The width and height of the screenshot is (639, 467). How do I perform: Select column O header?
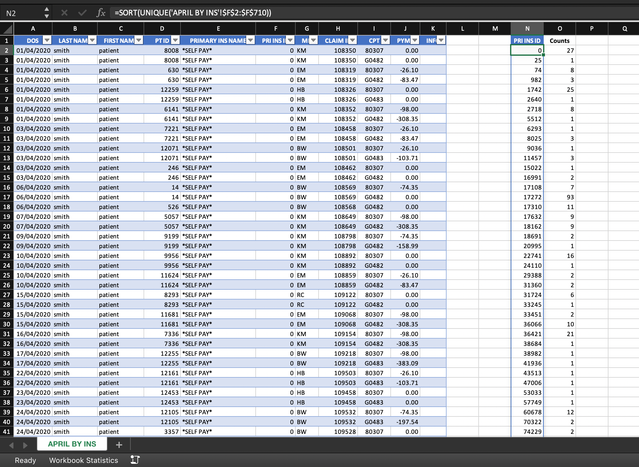(x=560, y=29)
